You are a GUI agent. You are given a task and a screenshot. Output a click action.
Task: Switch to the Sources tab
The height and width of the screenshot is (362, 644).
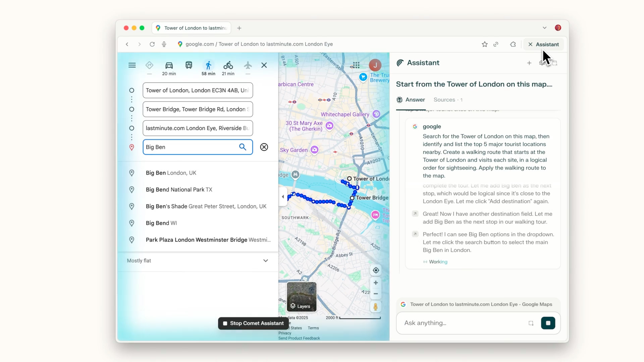point(447,100)
